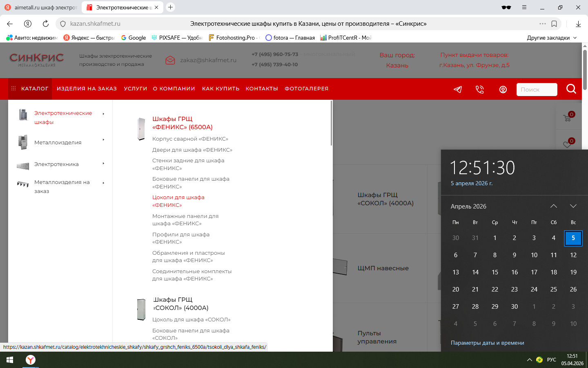Open a new browser tab

[171, 7]
